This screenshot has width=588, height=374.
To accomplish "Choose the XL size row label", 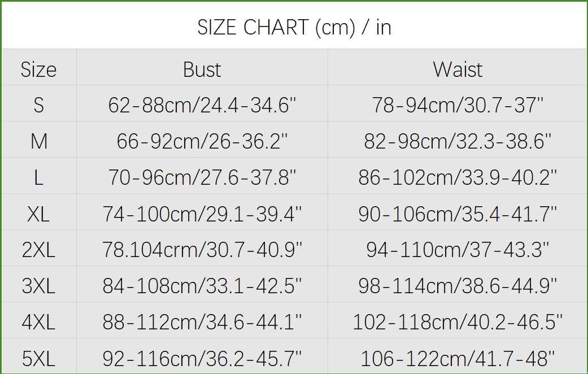I will [x=38, y=214].
